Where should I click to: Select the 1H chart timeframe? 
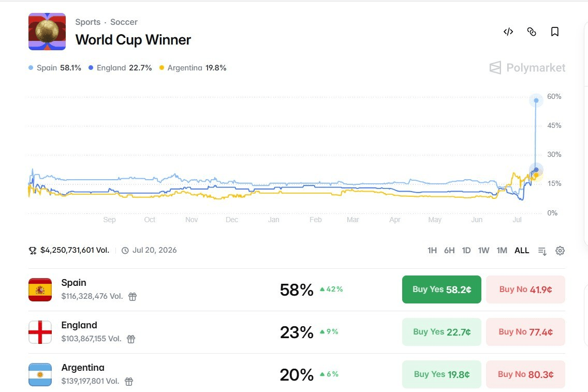click(432, 251)
